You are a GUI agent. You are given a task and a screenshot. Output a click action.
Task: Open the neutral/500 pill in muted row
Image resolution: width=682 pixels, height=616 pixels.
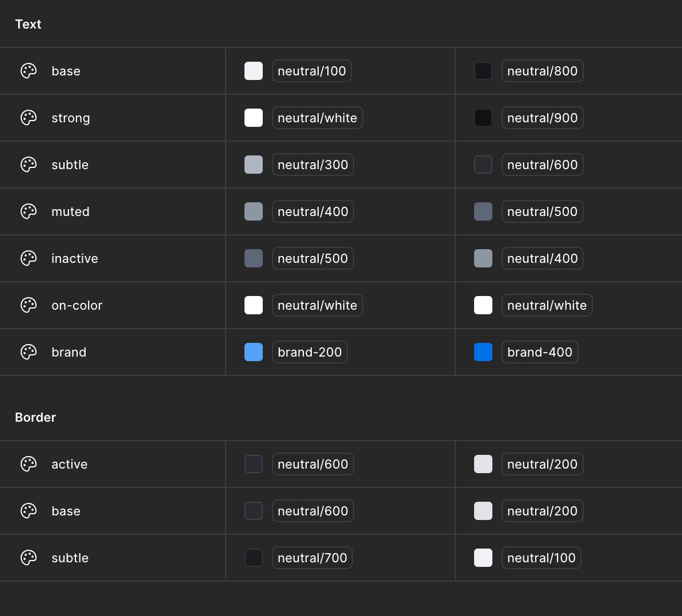[543, 211]
